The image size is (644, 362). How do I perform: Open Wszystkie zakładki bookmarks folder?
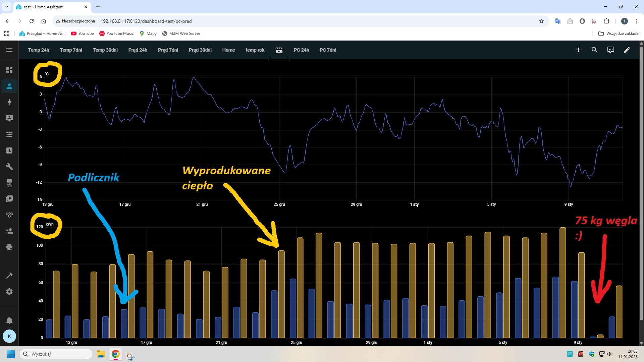619,34
